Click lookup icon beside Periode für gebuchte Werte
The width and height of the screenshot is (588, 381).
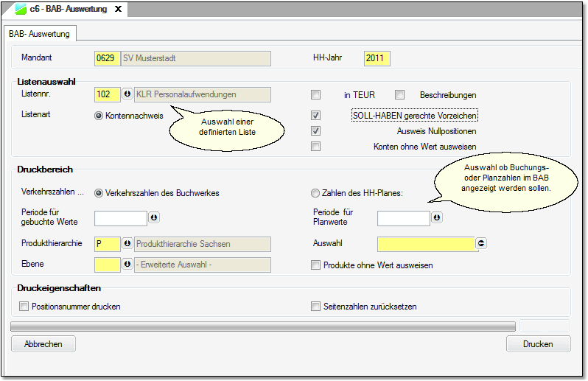pyautogui.click(x=154, y=218)
